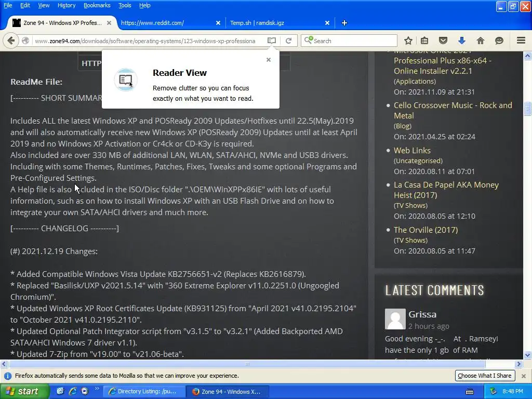Launch Windows Media Player quick launch icon
Viewport: 532px width, 399px height.
pyautogui.click(x=85, y=391)
